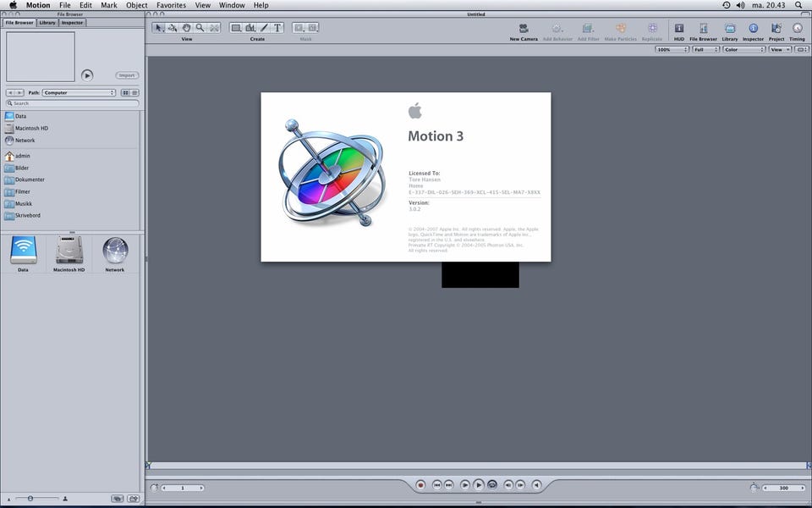Open the Full resolution dropdown
This screenshot has height=508, width=812.
(x=705, y=50)
